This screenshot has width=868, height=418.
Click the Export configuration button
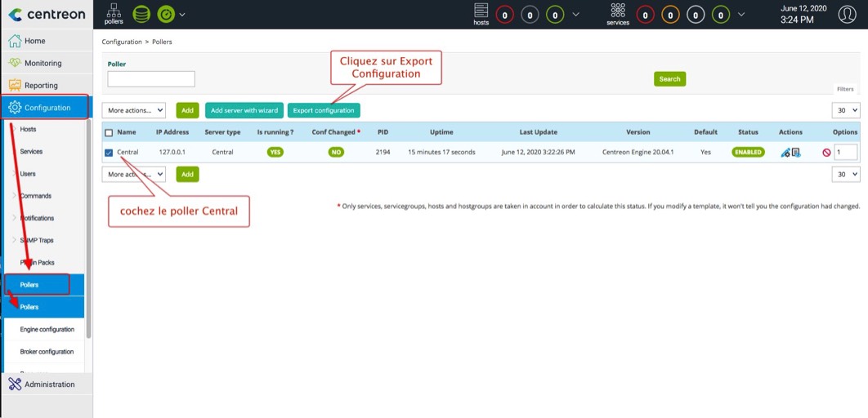tap(324, 110)
